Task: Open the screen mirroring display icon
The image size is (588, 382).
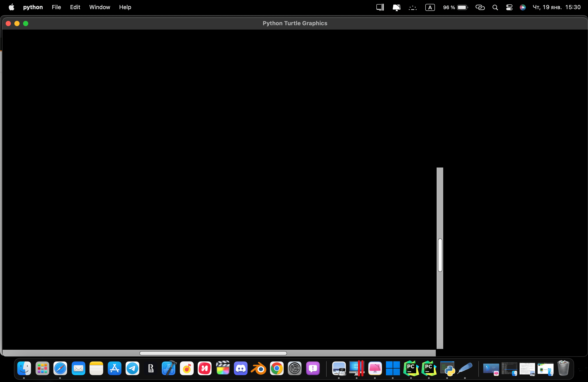Action: [x=380, y=7]
